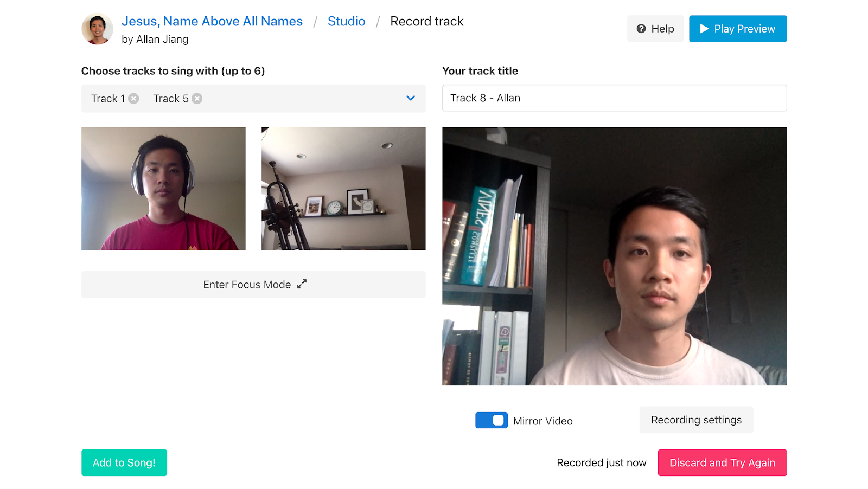The image size is (868, 489).
Task: Click the Track 5 chip label
Action: pyautogui.click(x=171, y=99)
